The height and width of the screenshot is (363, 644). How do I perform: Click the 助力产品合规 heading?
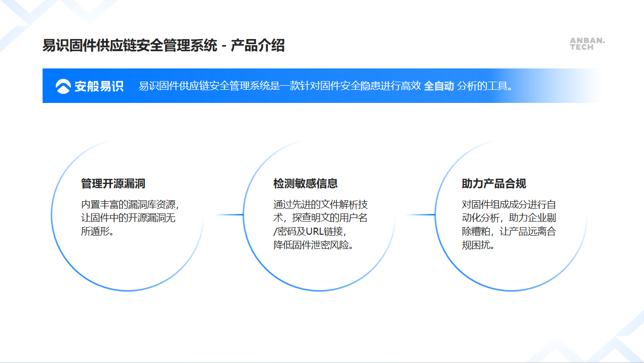click(494, 184)
